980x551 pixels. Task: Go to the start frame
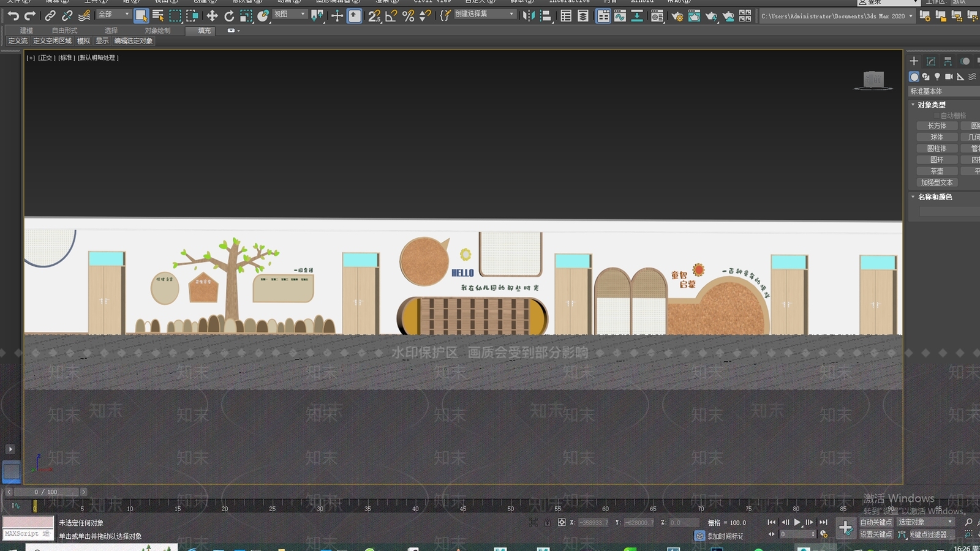[771, 522]
